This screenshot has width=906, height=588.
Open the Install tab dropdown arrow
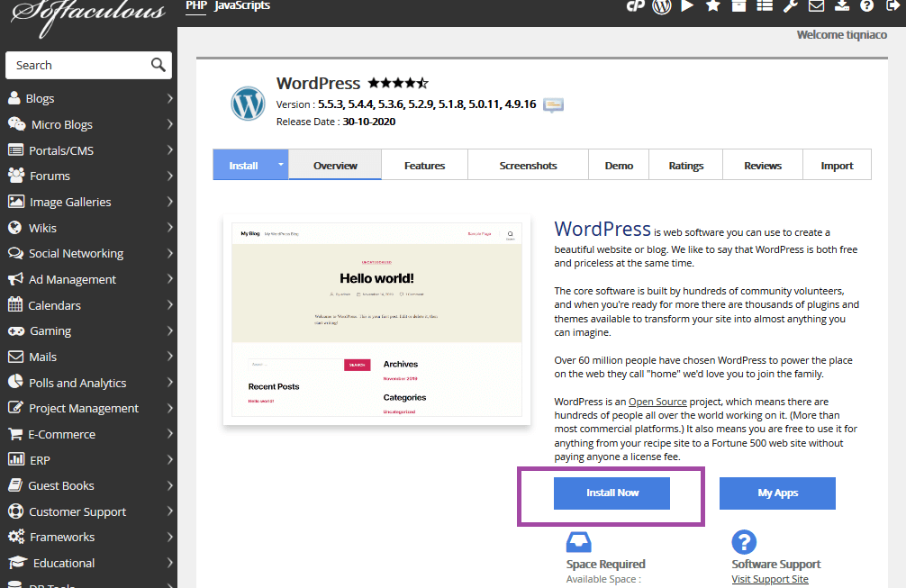click(x=281, y=165)
